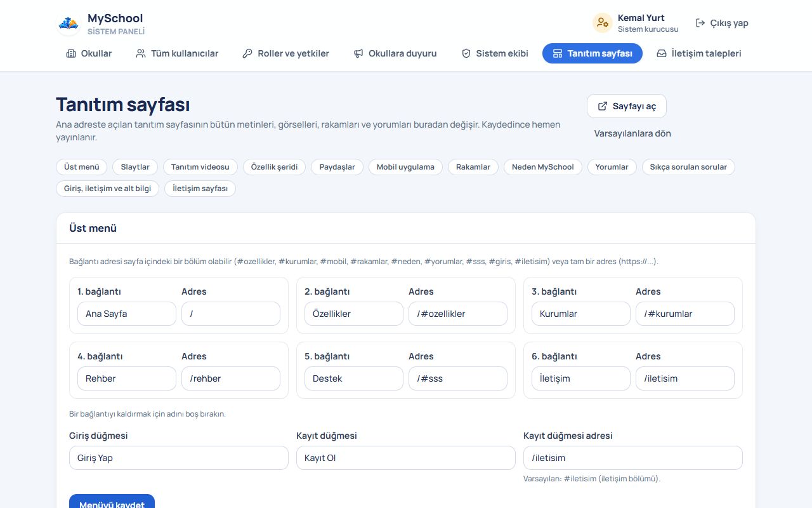Click Varsayılanlara dön link
Image resolution: width=812 pixels, height=508 pixels.
point(632,133)
